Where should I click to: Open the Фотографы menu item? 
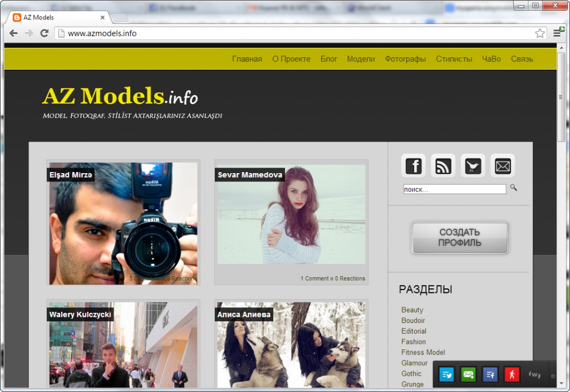[x=405, y=59]
